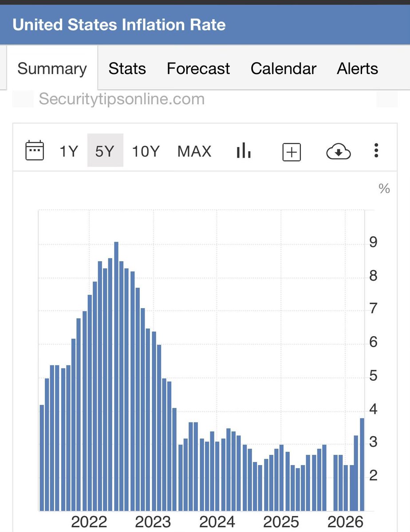Select the MAX time range
The height and width of the screenshot is (532, 410).
click(194, 152)
